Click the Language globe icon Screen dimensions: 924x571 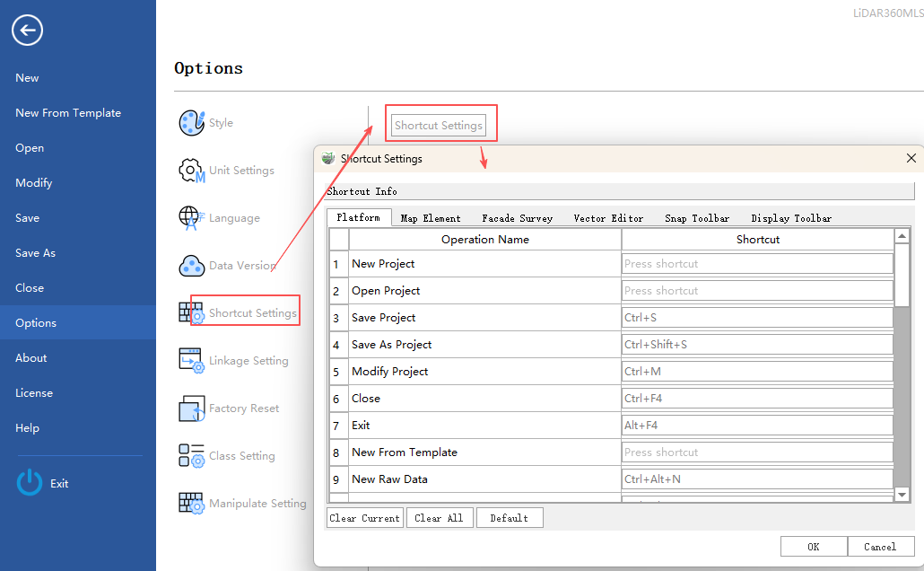[191, 218]
